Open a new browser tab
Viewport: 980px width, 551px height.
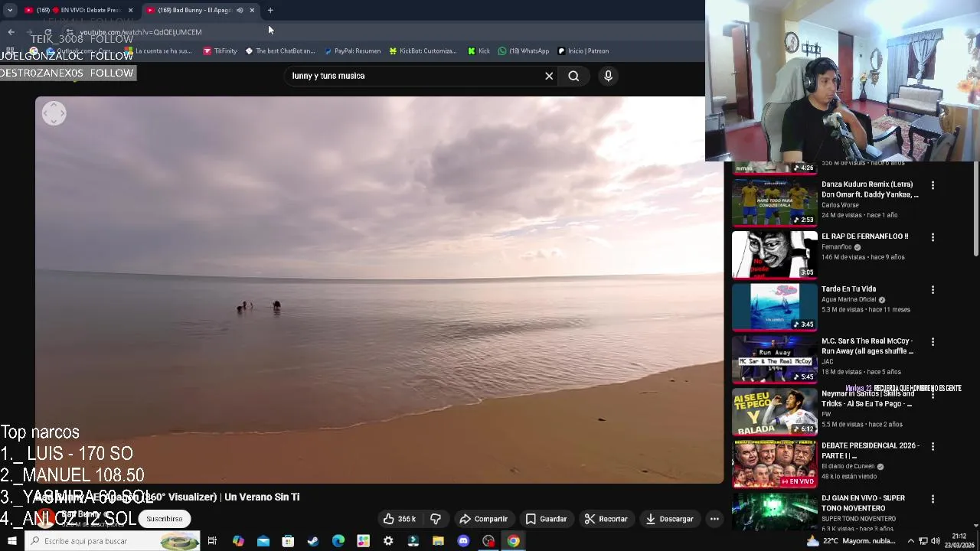(270, 10)
